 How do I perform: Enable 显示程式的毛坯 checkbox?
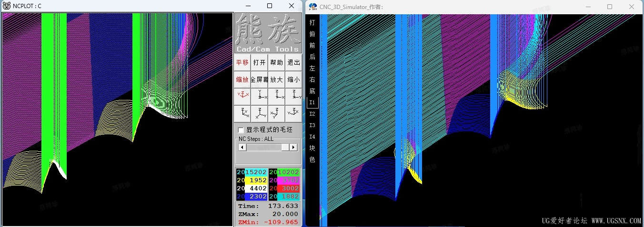241,130
